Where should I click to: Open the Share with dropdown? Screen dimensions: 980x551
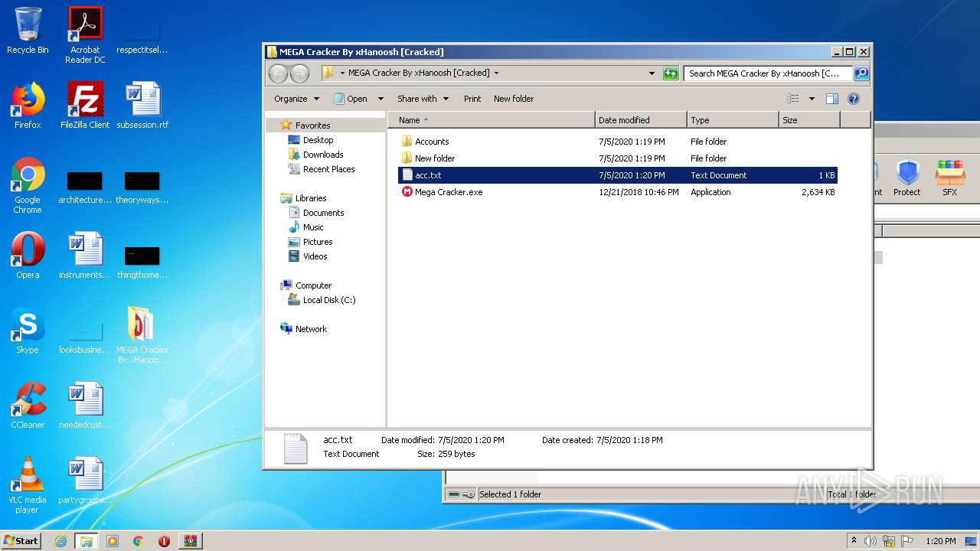coord(423,99)
